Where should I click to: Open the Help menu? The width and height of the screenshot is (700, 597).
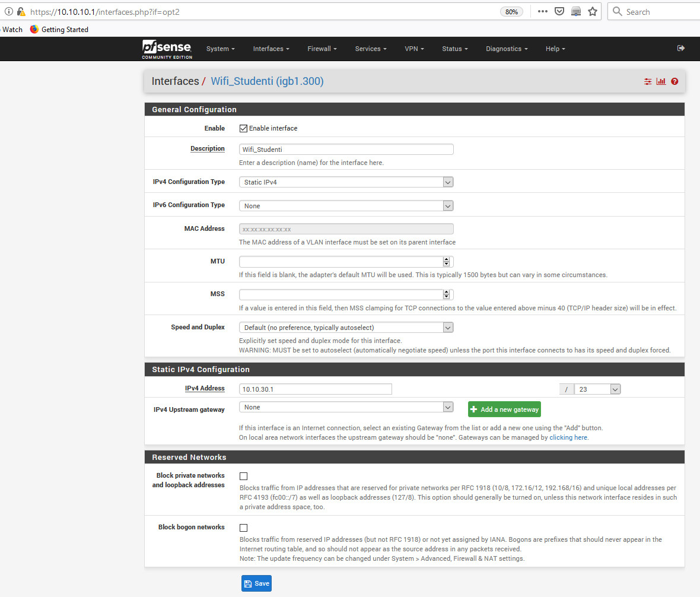click(555, 49)
